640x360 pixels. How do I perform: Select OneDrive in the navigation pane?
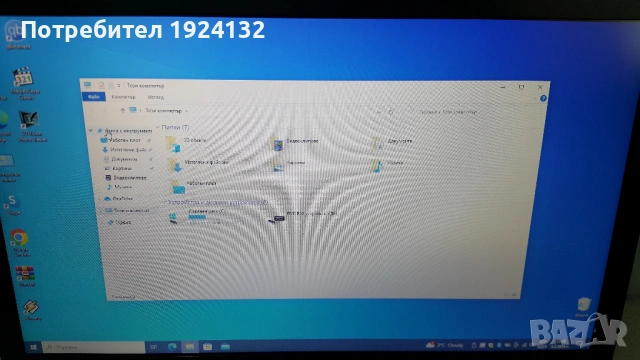[x=122, y=199]
